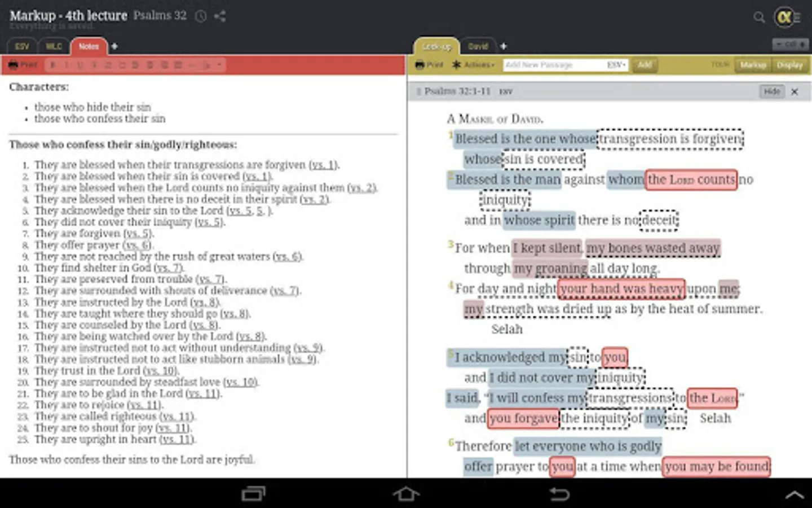Image resolution: width=812 pixels, height=508 pixels.
Task: Click verse number 3 superscript
Action: coord(451,244)
